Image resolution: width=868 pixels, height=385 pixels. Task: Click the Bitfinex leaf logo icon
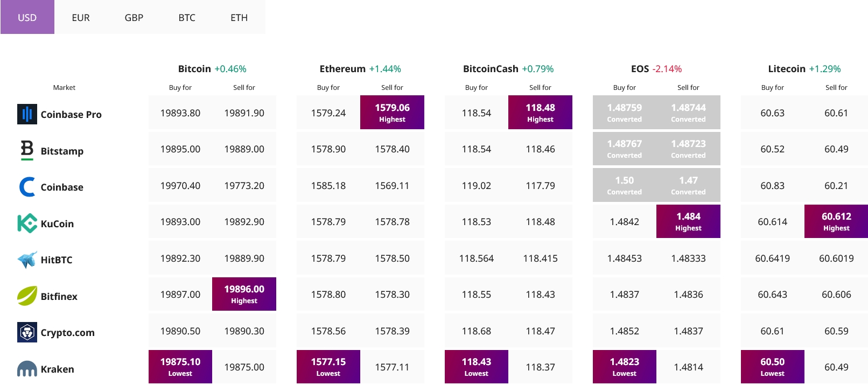click(27, 296)
